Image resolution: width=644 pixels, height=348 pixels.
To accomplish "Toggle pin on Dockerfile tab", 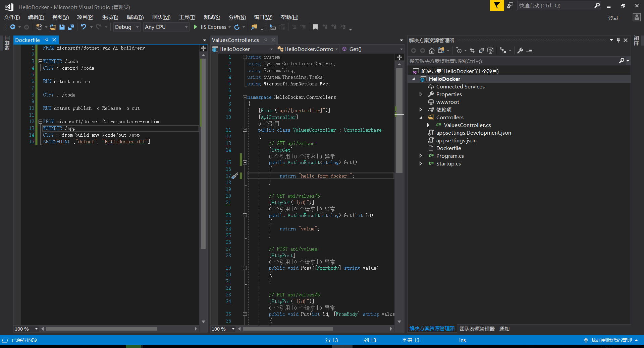I will click(x=46, y=40).
